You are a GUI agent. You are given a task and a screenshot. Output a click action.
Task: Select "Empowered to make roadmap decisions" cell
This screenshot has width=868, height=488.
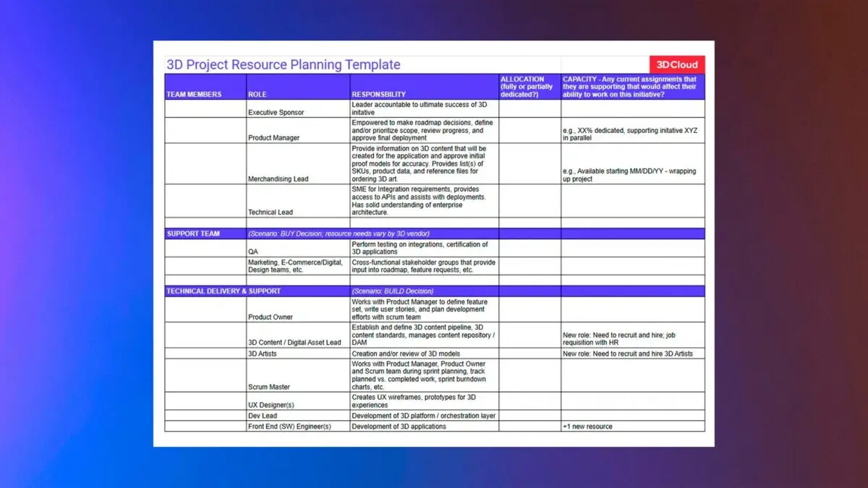(425, 131)
